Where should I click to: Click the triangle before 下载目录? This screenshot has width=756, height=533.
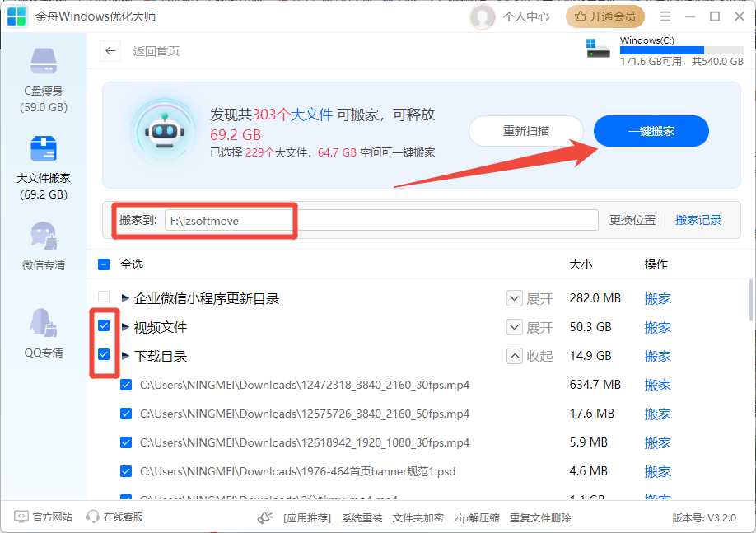pos(125,356)
